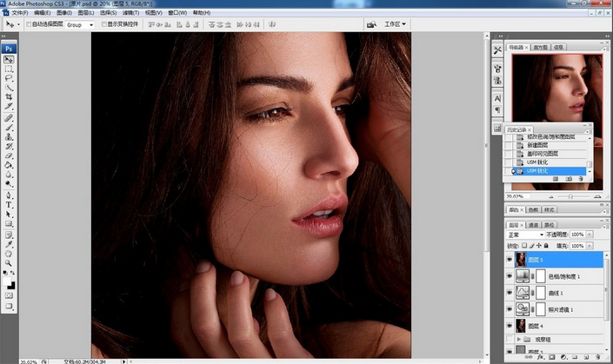The width and height of the screenshot is (613, 364).
Task: Open the 工作区 workspace dropdown
Action: tap(395, 24)
